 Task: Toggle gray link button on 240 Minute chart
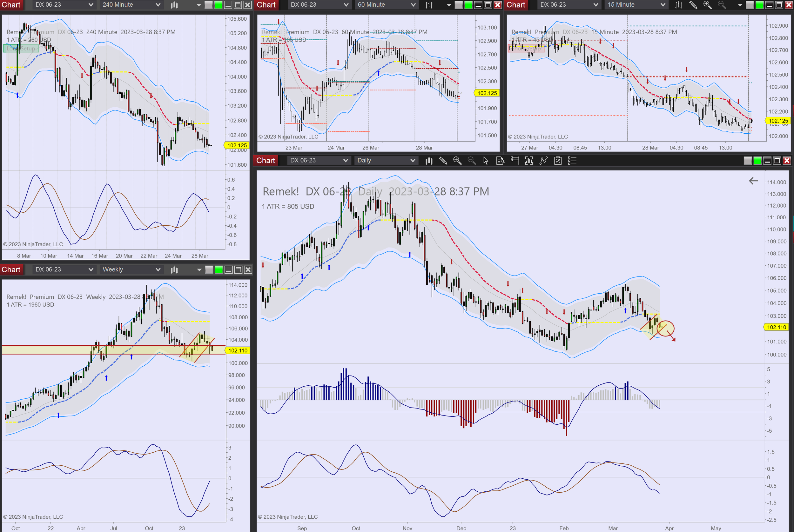point(209,5)
